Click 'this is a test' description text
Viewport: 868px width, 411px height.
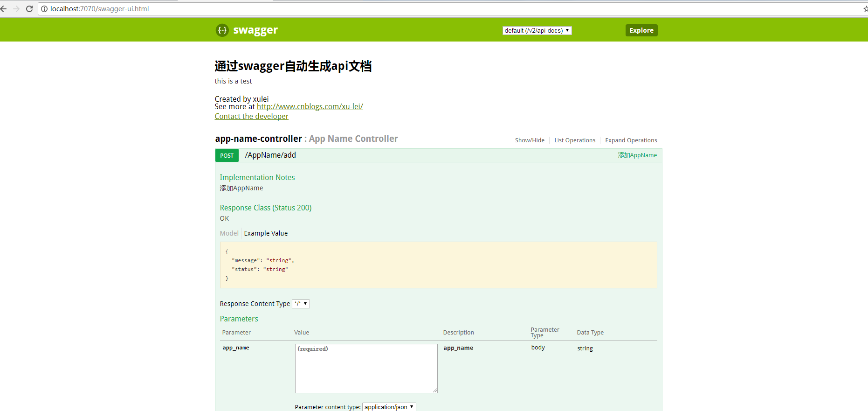tap(233, 81)
